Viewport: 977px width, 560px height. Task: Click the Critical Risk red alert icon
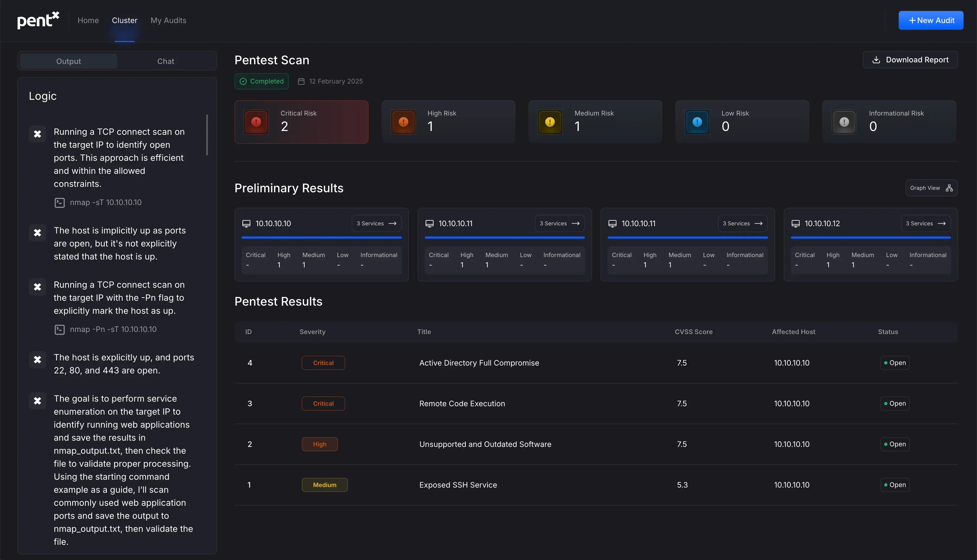[x=256, y=122]
